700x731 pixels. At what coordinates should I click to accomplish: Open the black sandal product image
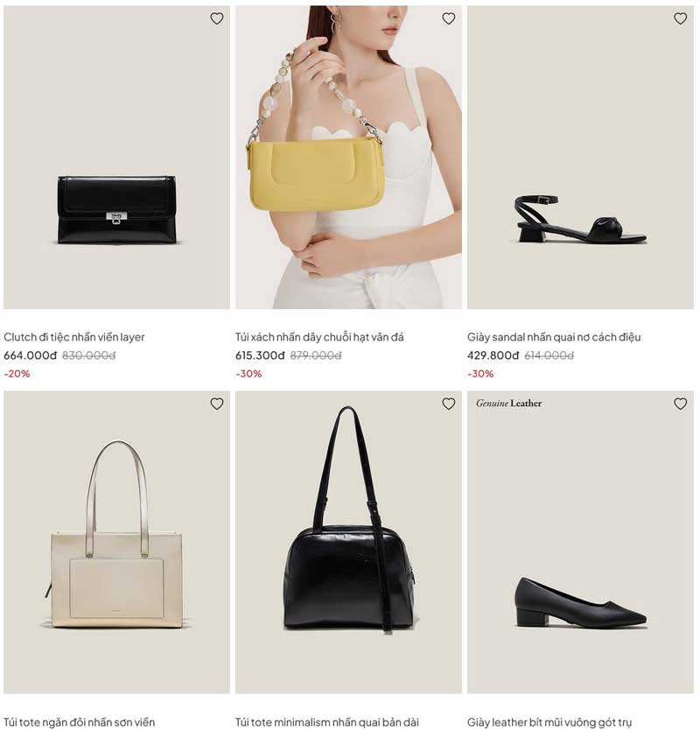pos(580,157)
